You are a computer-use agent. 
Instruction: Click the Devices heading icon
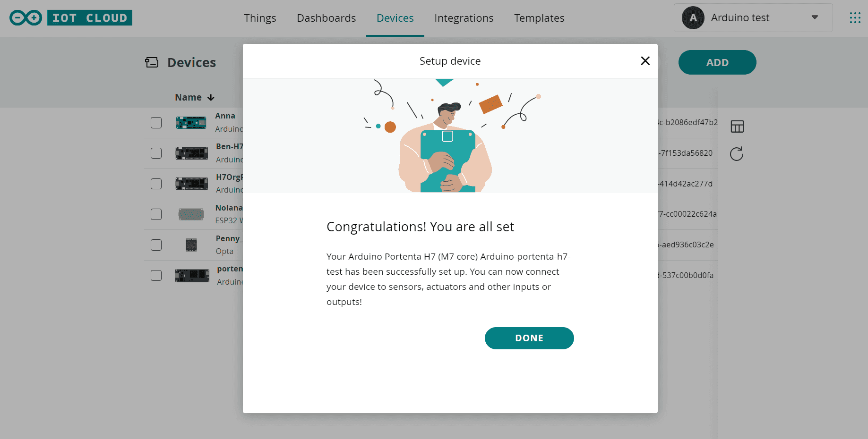tap(152, 62)
